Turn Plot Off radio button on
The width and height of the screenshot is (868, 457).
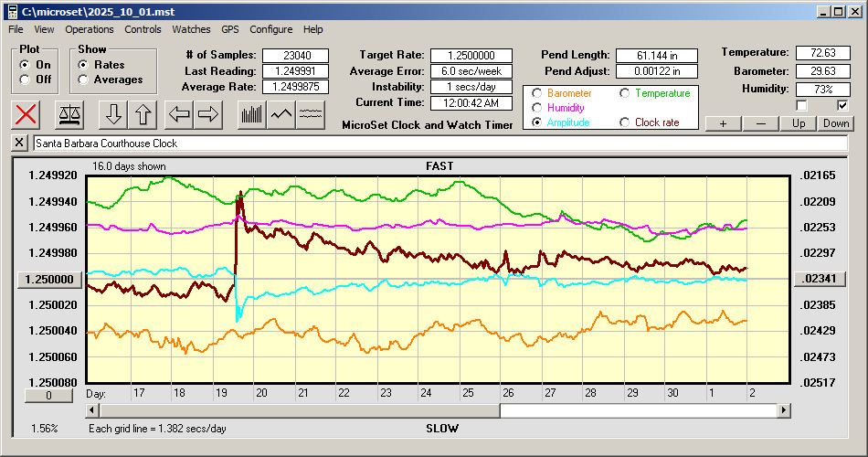coord(25,80)
